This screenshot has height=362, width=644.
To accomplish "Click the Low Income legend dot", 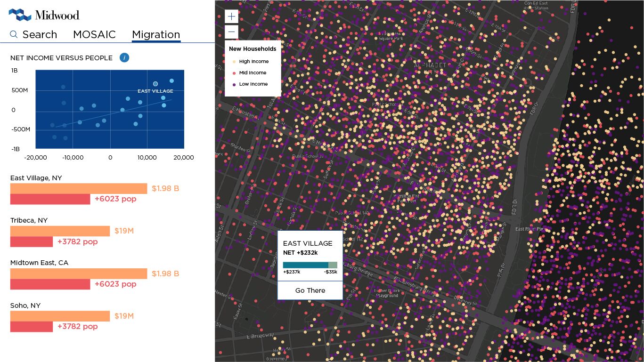I will coord(234,84).
